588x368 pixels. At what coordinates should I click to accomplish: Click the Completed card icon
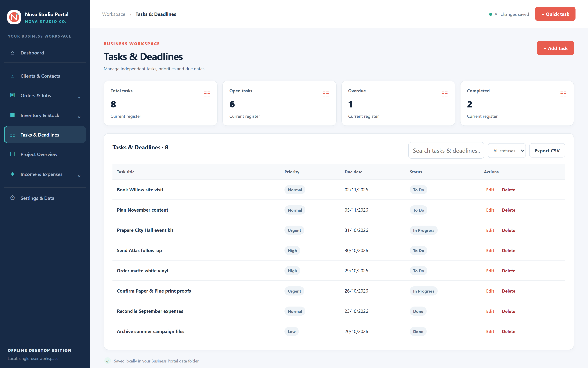click(563, 94)
